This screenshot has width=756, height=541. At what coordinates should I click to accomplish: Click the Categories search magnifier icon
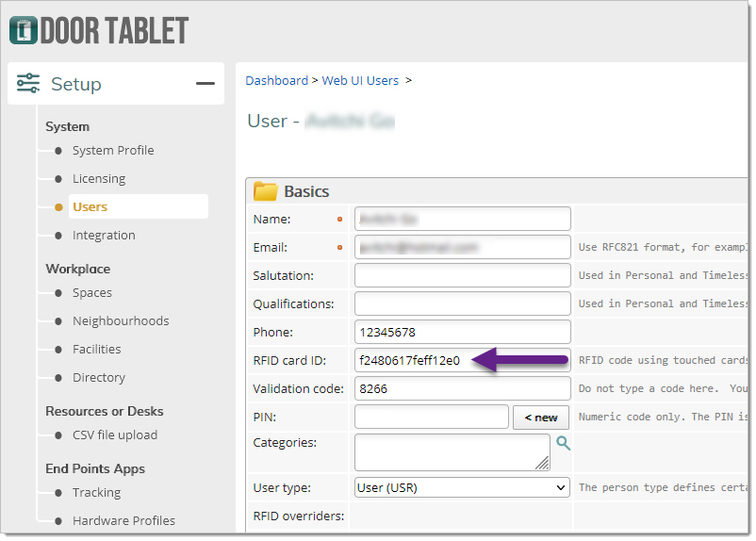(564, 443)
